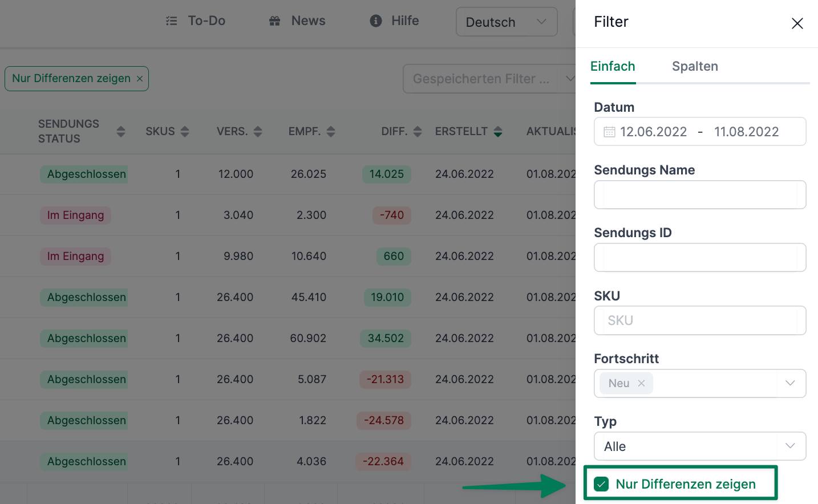Sort by ERSTELLT column

498,132
